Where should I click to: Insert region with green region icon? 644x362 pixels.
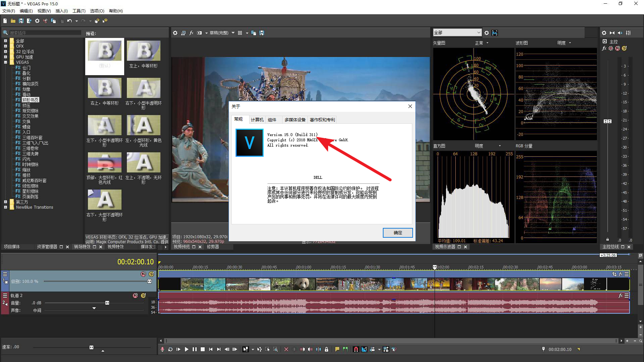[345, 349]
